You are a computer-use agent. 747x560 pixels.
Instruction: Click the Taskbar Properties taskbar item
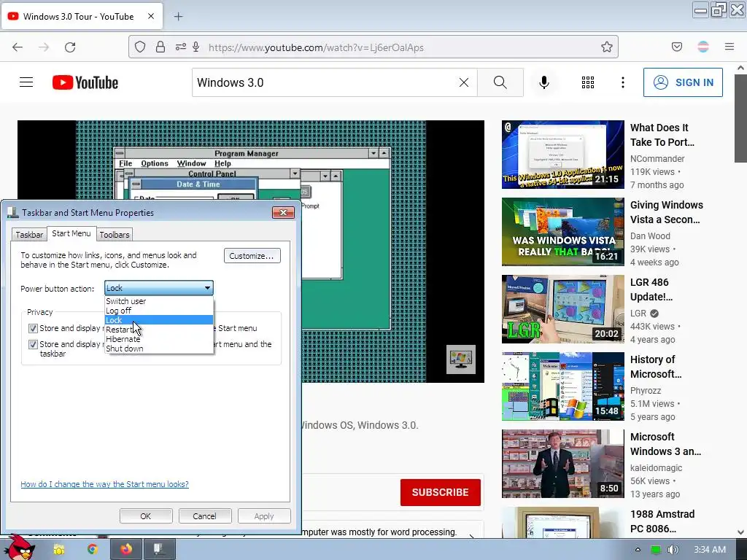(160, 550)
